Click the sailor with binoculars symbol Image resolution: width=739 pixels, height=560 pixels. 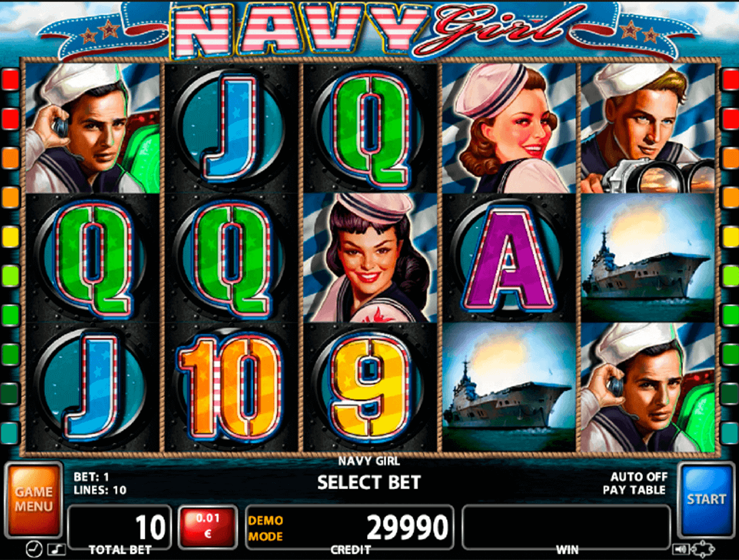648,128
